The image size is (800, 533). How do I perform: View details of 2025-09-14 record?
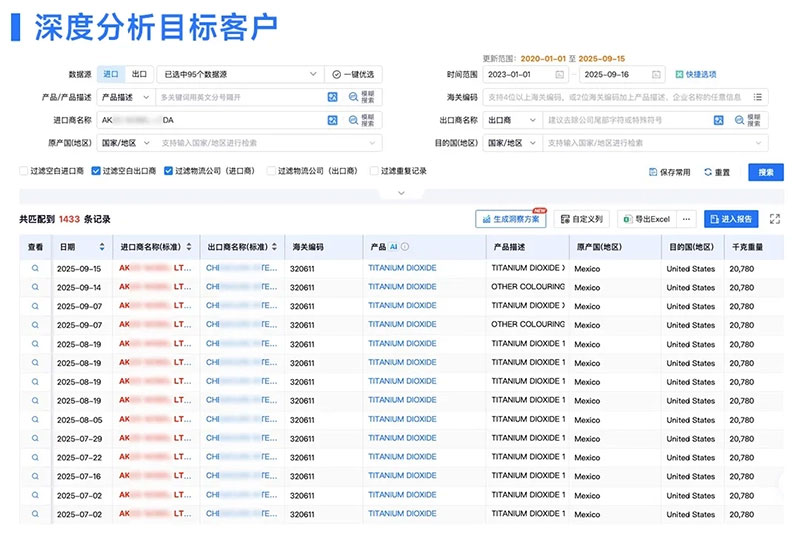point(35,287)
